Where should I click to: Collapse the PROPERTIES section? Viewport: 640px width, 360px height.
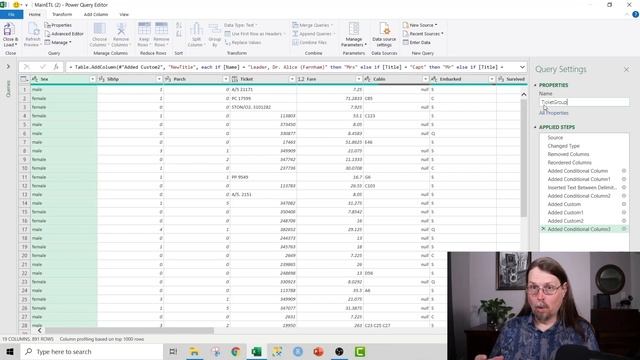(x=535, y=85)
